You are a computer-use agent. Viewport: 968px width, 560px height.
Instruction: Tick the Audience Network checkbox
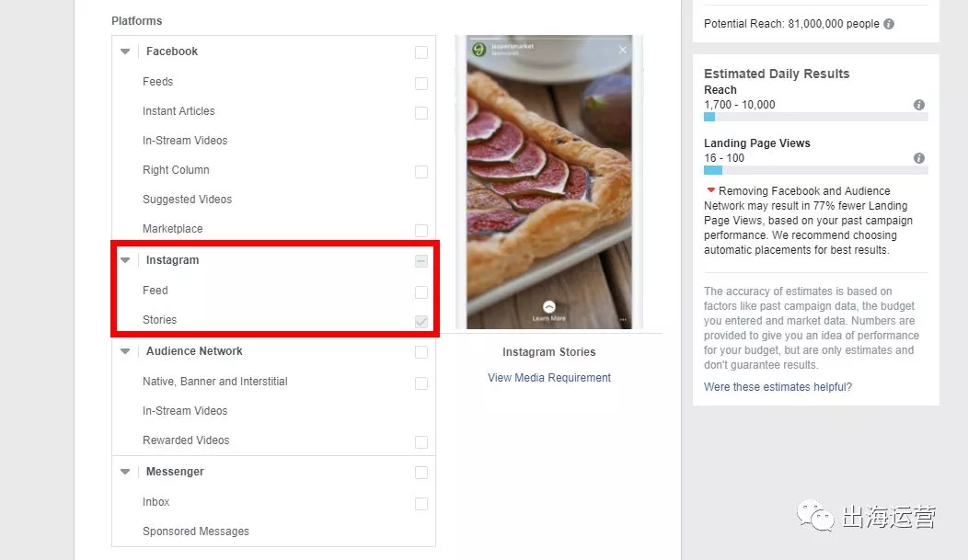[x=421, y=352]
